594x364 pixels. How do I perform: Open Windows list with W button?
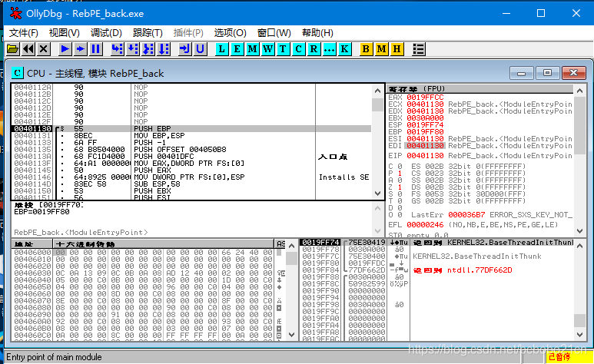point(268,49)
